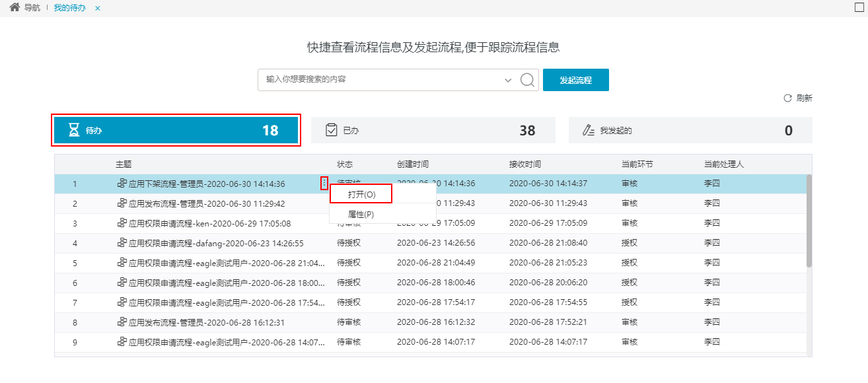868x383 pixels.
Task: Open 应用权限申请流程-dafang-2020-06-23 14:26:55
Action: coord(216,244)
